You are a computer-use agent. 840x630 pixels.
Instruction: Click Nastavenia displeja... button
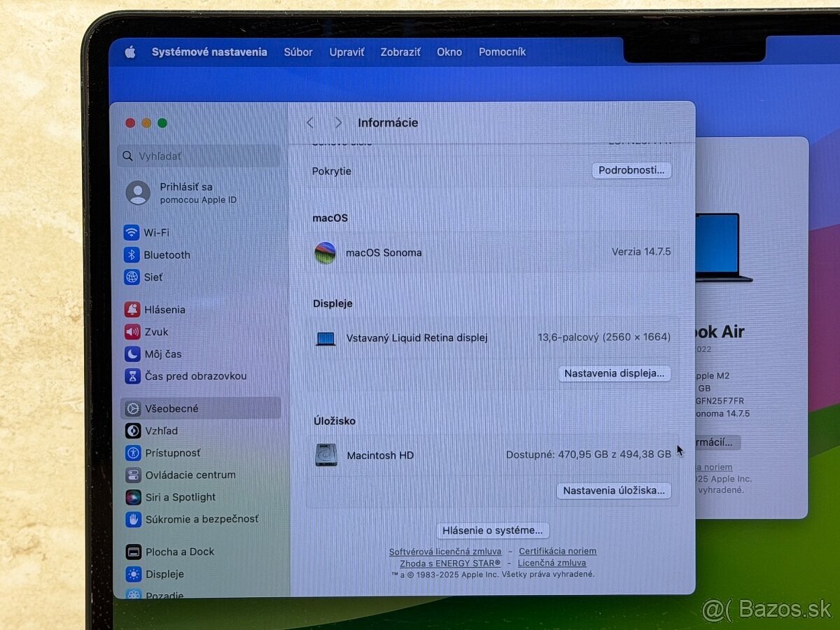[614, 373]
